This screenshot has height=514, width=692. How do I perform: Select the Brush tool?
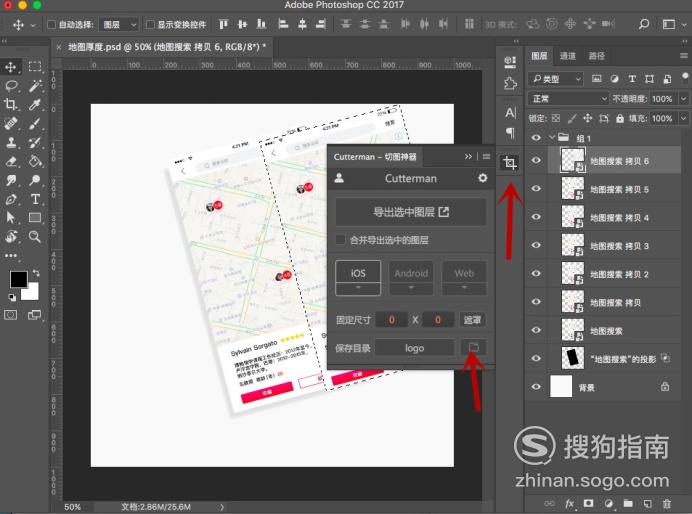(x=35, y=124)
